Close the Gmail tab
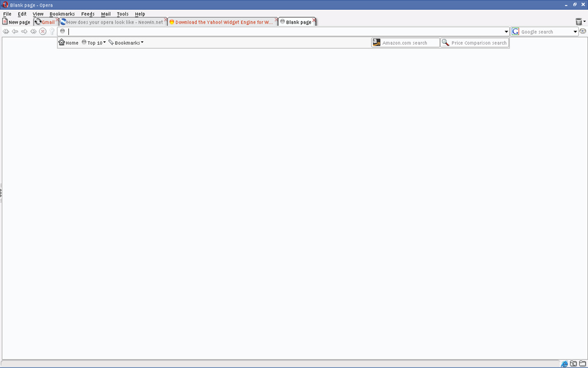The width and height of the screenshot is (588, 368). [57, 20]
